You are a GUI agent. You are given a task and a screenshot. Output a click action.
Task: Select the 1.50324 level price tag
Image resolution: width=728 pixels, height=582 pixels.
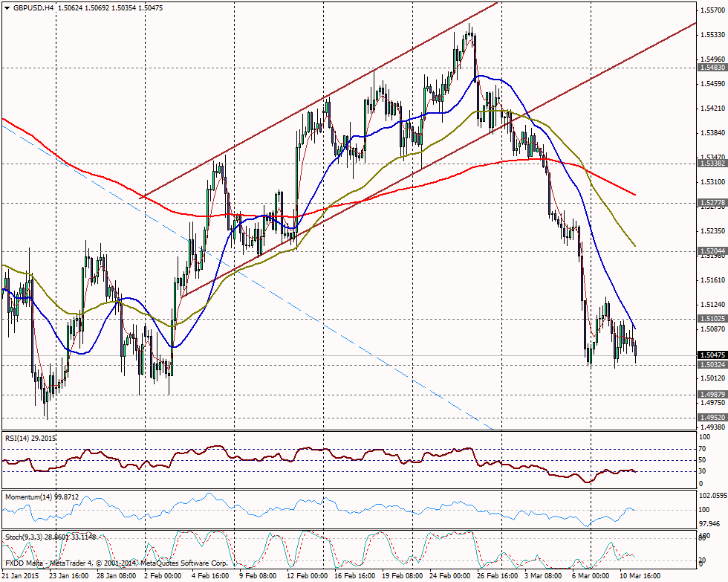711,364
